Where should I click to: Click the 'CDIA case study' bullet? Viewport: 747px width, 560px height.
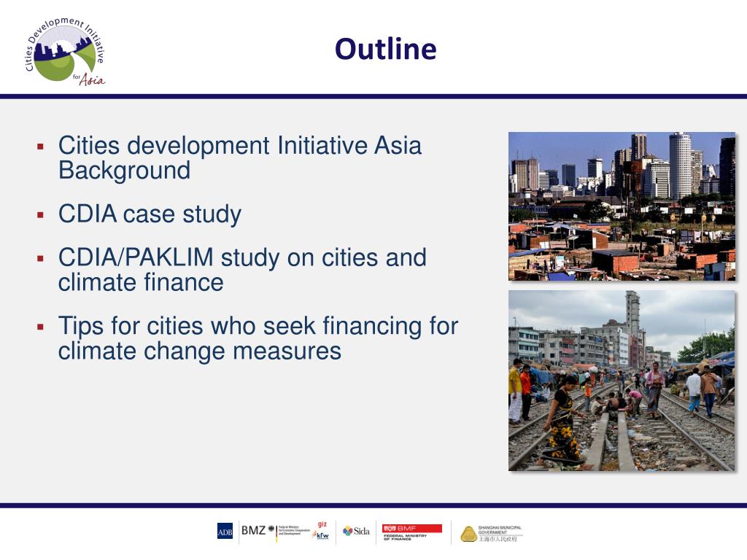(x=150, y=214)
